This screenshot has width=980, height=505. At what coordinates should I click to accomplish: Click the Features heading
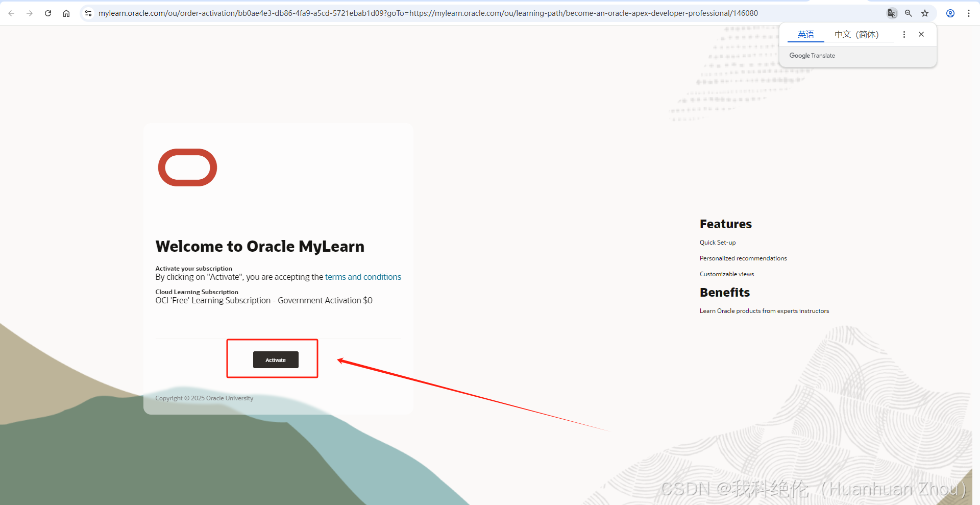(725, 224)
